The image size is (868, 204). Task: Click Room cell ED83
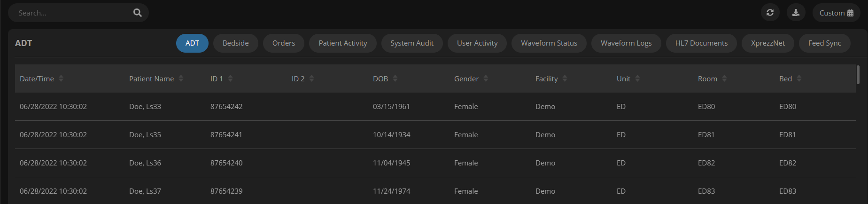tap(706, 191)
